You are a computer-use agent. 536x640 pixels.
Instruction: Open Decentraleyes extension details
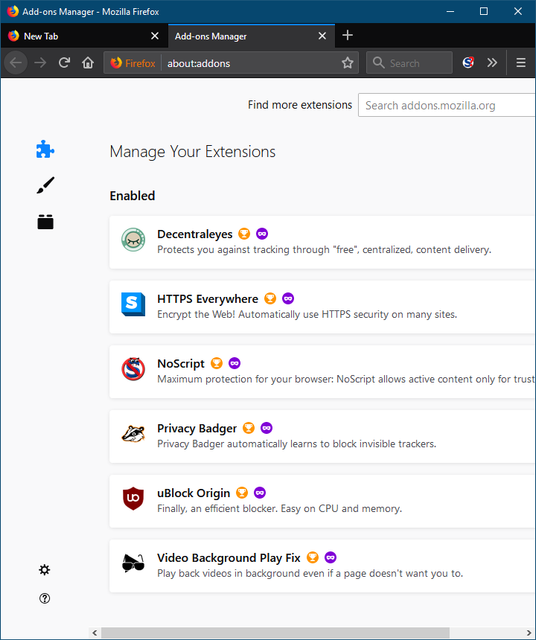point(322,242)
